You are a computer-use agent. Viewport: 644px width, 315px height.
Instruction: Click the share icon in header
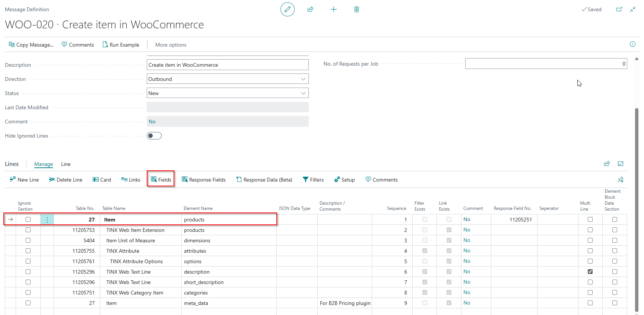pos(310,9)
